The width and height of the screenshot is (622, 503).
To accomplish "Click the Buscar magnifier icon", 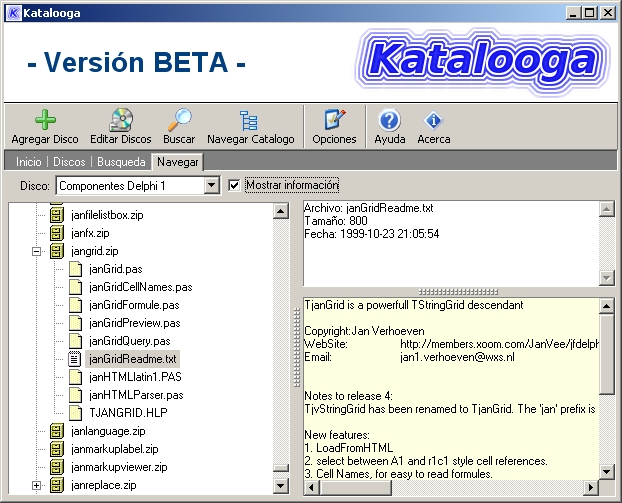I will (x=179, y=120).
